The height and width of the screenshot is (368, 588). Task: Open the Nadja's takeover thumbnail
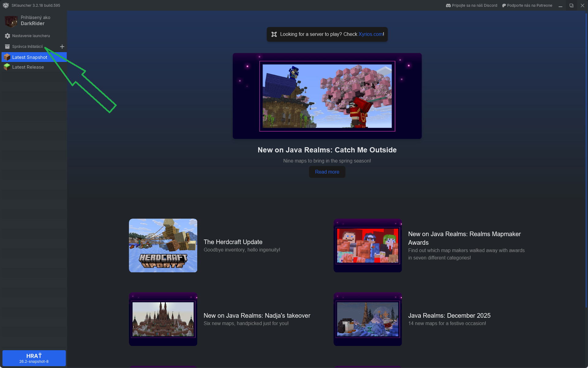pyautogui.click(x=163, y=319)
